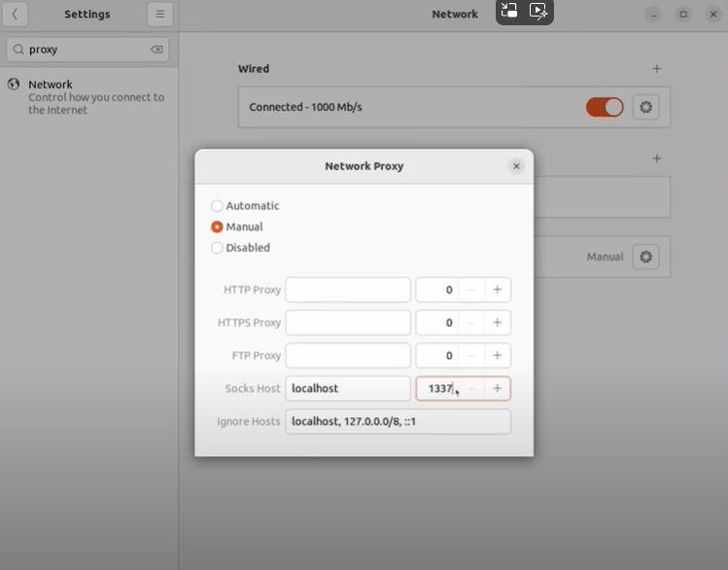The width and height of the screenshot is (728, 570).
Task: Select the Manual proxy option
Action: coord(237,227)
